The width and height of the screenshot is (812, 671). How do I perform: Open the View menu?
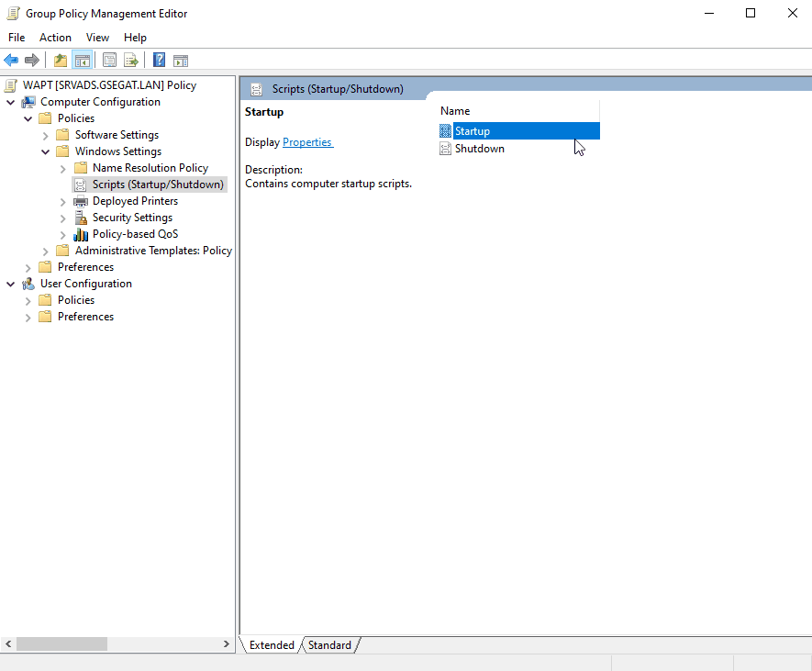pos(97,38)
